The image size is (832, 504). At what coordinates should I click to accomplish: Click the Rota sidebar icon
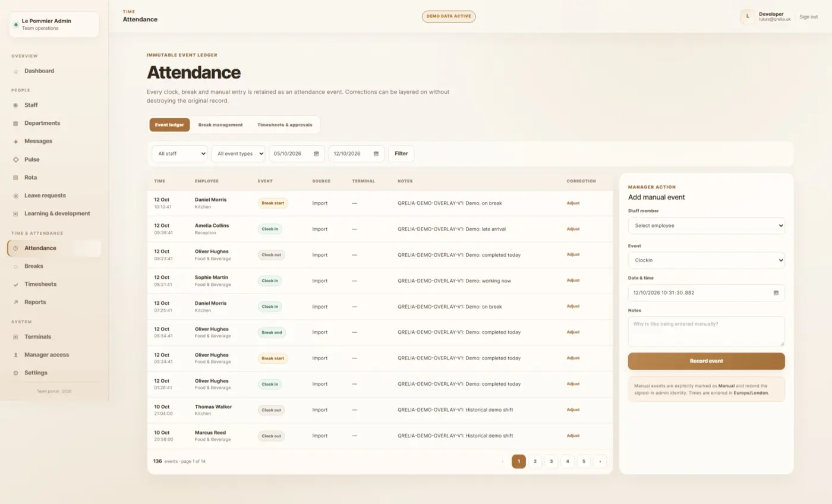15,178
